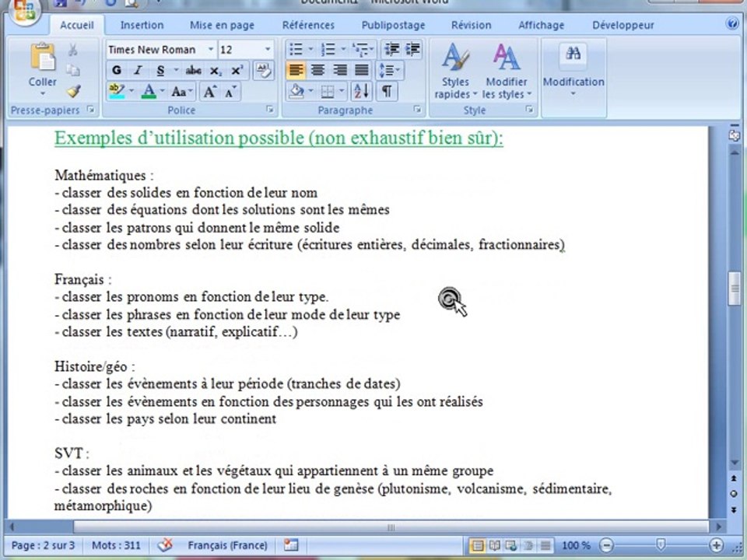The width and height of the screenshot is (747, 560).
Task: Click the increase indent icon
Action: click(413, 49)
